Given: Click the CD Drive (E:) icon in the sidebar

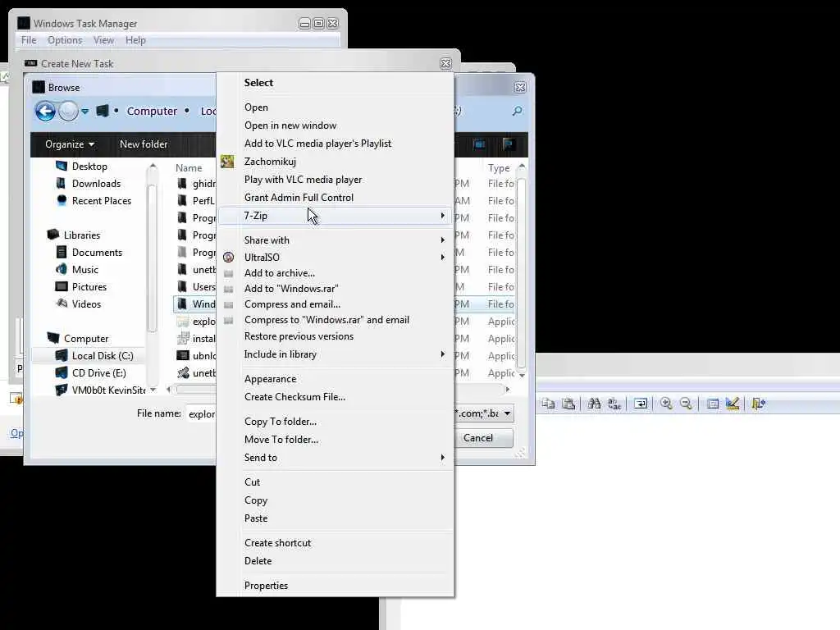Looking at the screenshot, I should point(62,372).
